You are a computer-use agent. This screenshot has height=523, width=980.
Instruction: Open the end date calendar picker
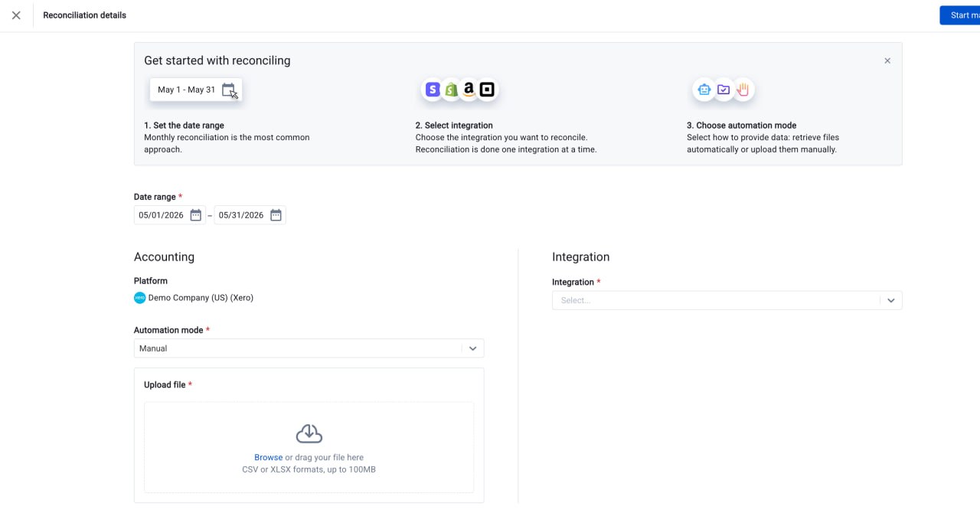coord(276,215)
